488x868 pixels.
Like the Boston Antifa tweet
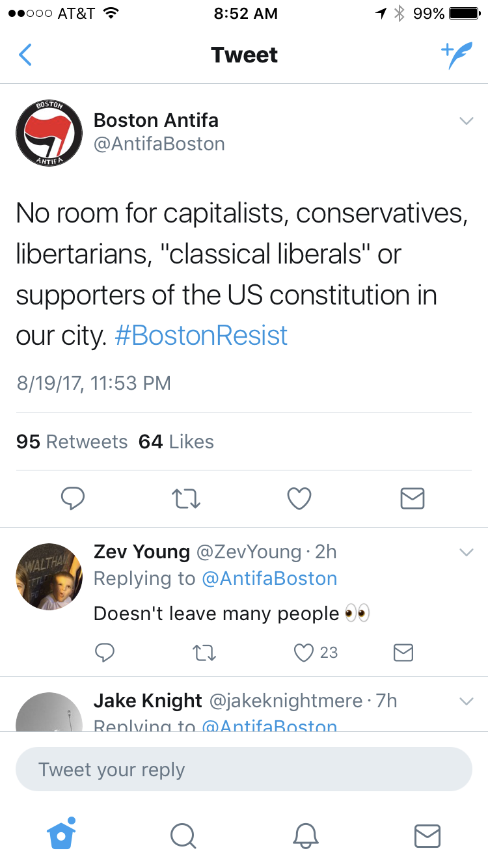point(299,498)
